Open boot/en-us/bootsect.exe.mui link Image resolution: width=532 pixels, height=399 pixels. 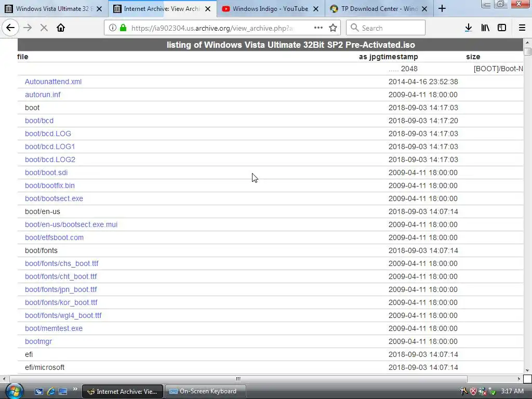71,224
